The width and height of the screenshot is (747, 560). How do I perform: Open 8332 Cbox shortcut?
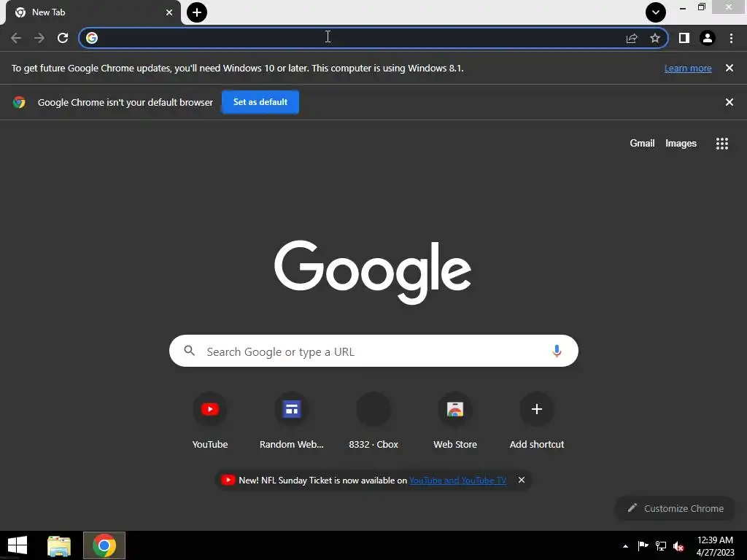[x=373, y=421]
